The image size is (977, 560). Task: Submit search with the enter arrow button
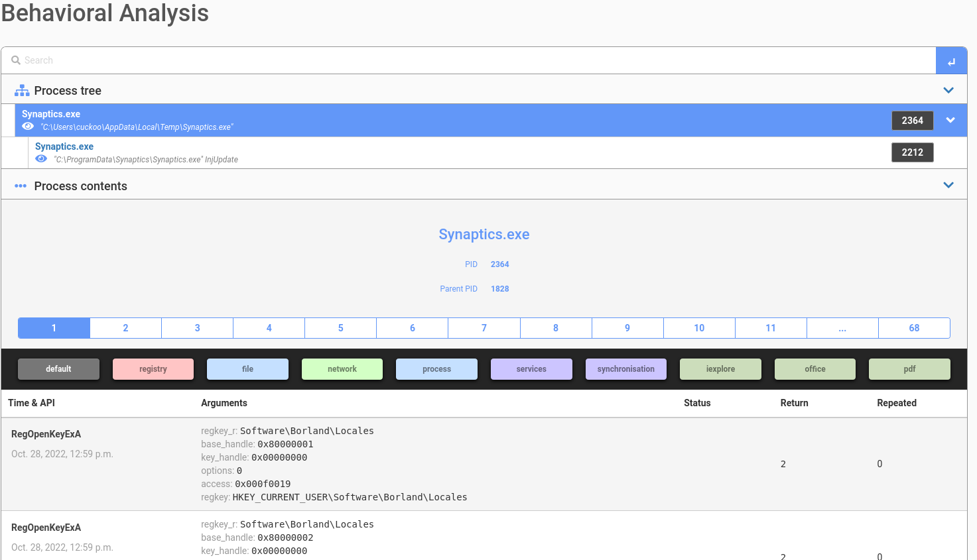click(x=951, y=61)
